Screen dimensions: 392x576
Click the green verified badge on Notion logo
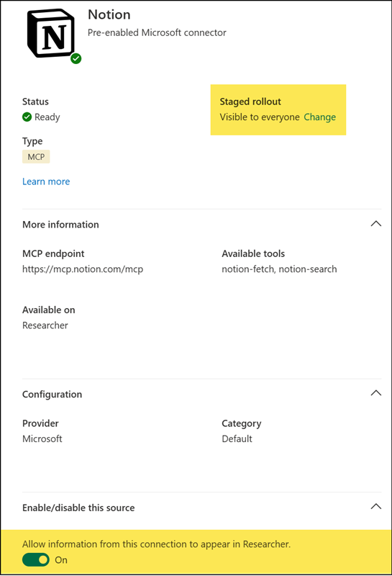click(x=76, y=58)
